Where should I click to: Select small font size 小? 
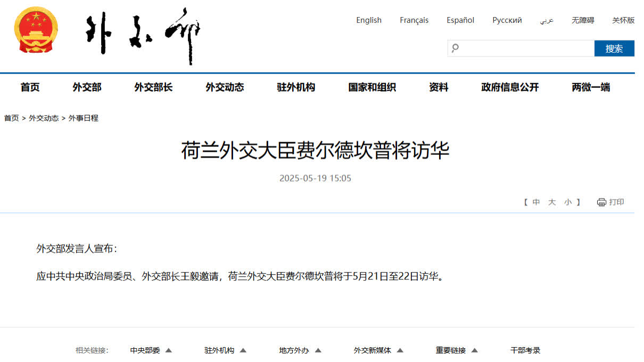pos(568,202)
